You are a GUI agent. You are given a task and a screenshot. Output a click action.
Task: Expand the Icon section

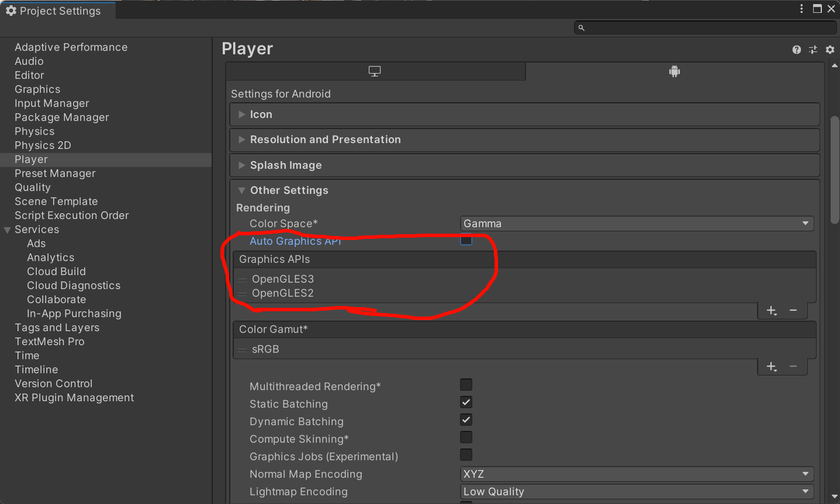click(x=524, y=114)
